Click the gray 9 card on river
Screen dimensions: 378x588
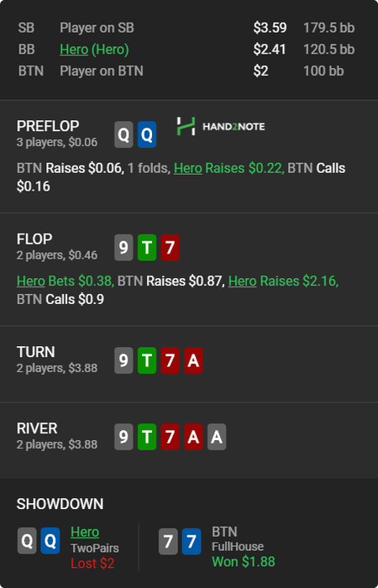point(123,437)
